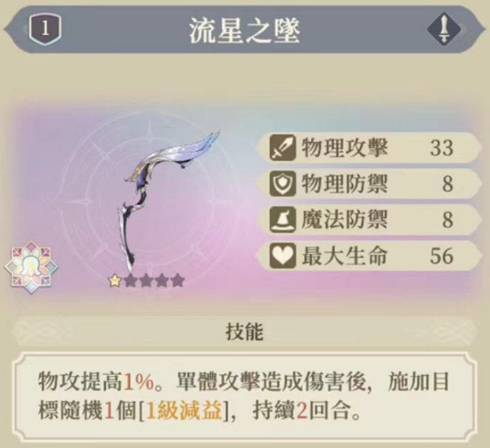Click the level 1 shield badge
The width and height of the screenshot is (490, 448).
(45, 29)
